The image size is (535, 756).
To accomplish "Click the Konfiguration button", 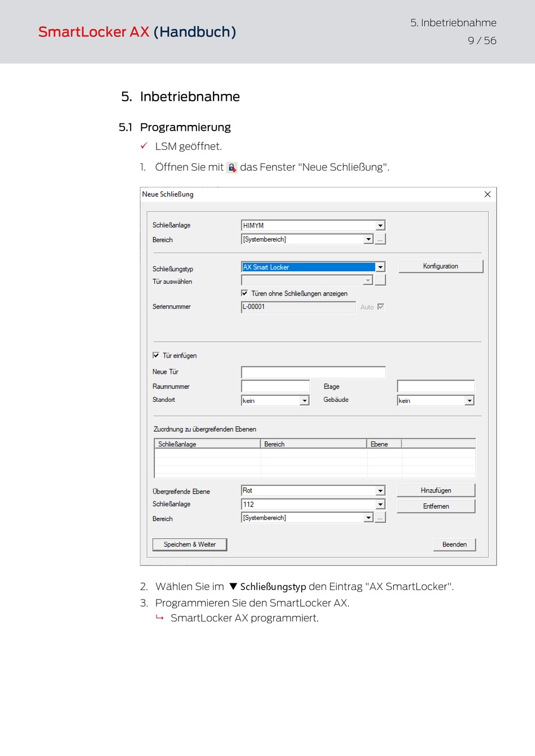I will coord(440,266).
